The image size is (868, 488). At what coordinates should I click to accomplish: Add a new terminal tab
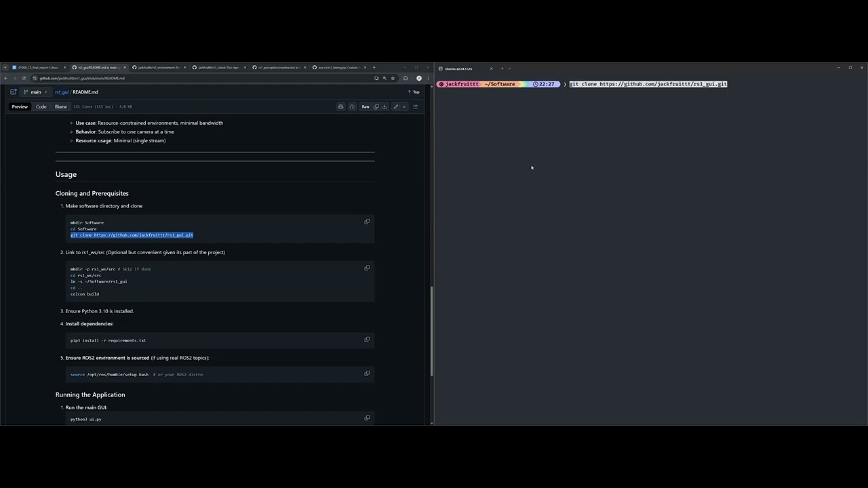click(502, 68)
